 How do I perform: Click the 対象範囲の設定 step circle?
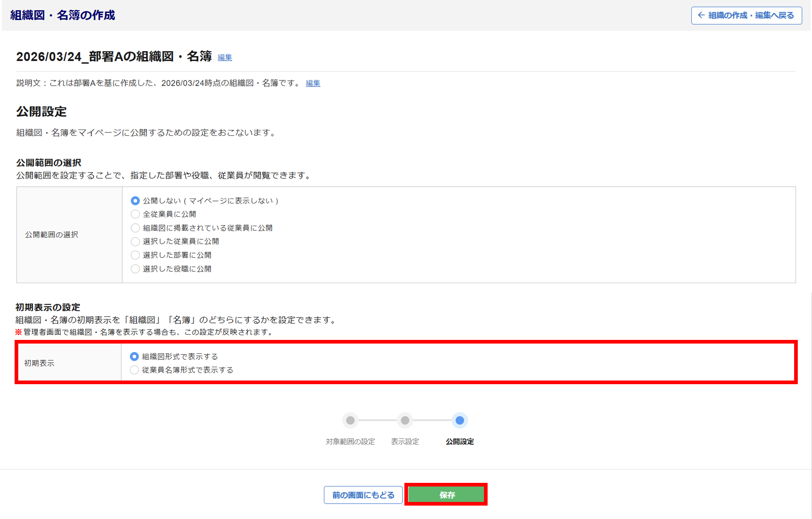click(350, 420)
